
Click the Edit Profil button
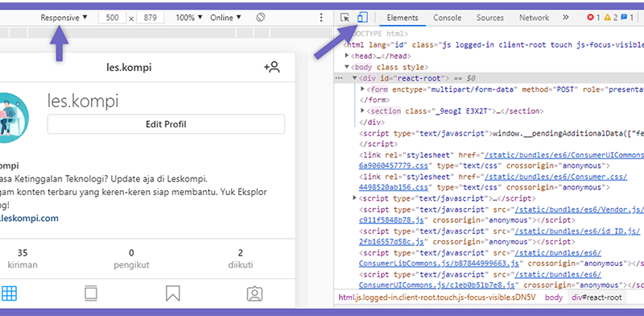point(166,124)
